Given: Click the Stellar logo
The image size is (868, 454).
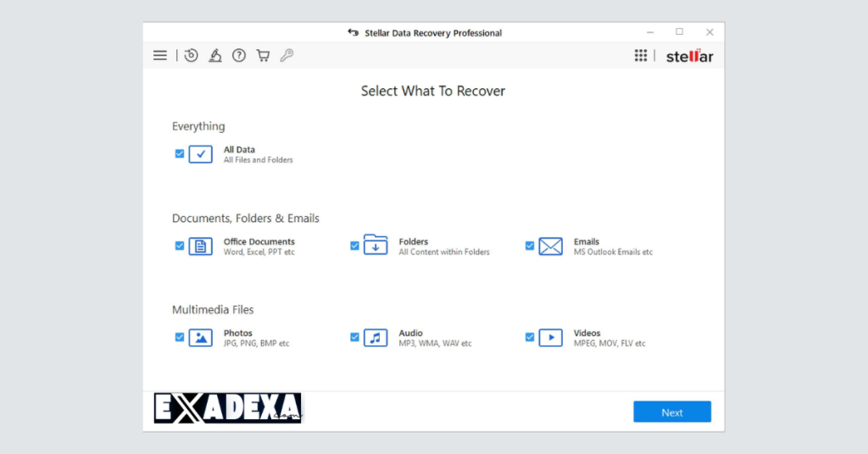Looking at the screenshot, I should pyautogui.click(x=689, y=56).
